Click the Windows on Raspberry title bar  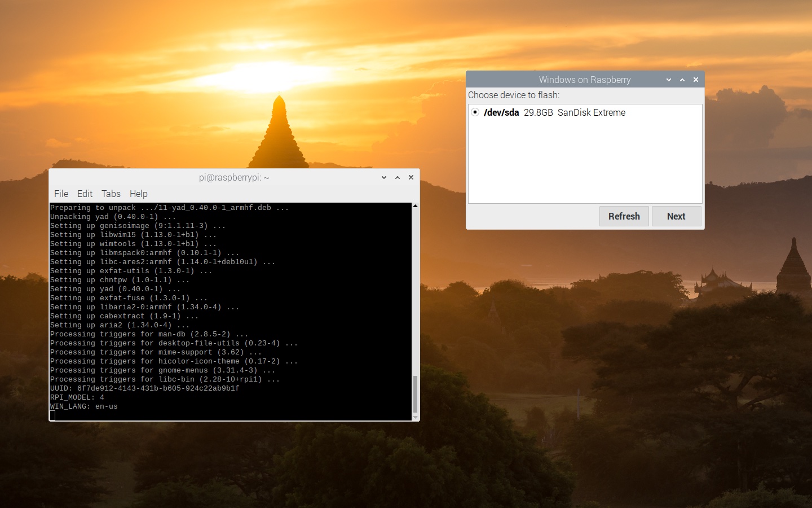585,80
